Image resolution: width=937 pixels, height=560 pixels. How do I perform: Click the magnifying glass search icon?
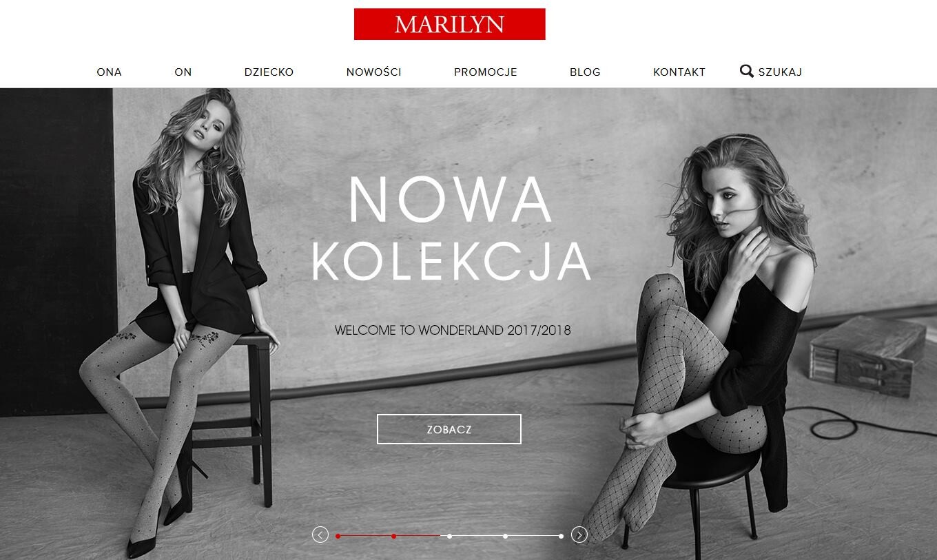[x=746, y=71]
